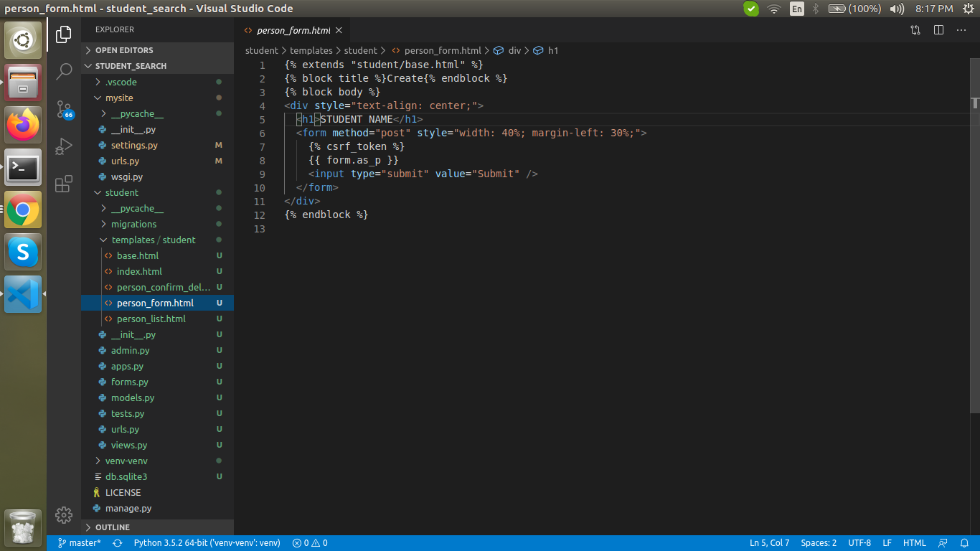This screenshot has height=551, width=980.
Task: Open person_list.html in the explorer
Action: coord(158,319)
